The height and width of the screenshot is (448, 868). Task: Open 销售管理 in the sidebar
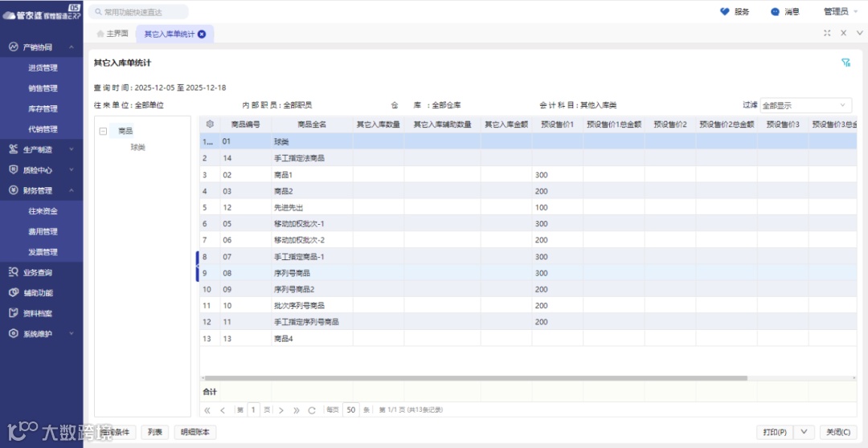43,88
